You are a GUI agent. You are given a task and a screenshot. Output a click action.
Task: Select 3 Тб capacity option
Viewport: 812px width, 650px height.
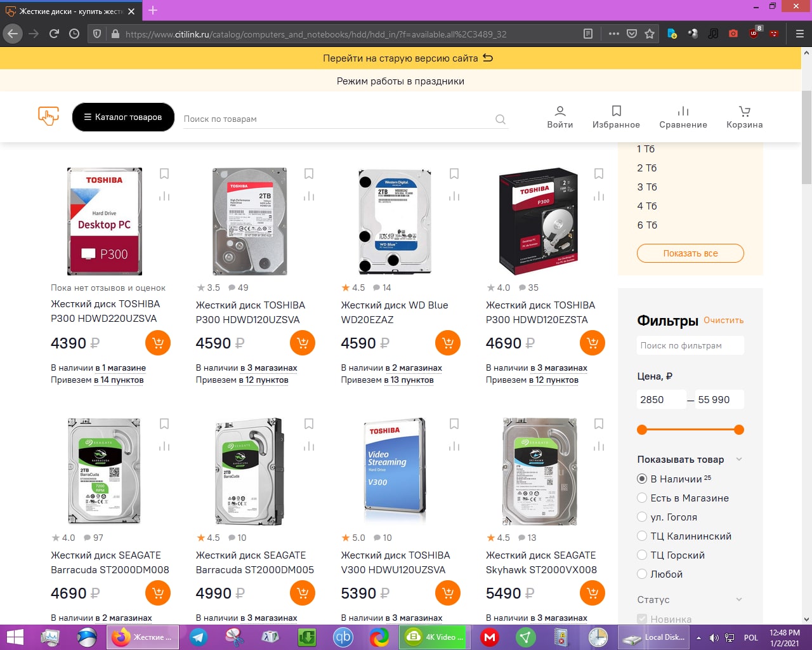(x=646, y=187)
